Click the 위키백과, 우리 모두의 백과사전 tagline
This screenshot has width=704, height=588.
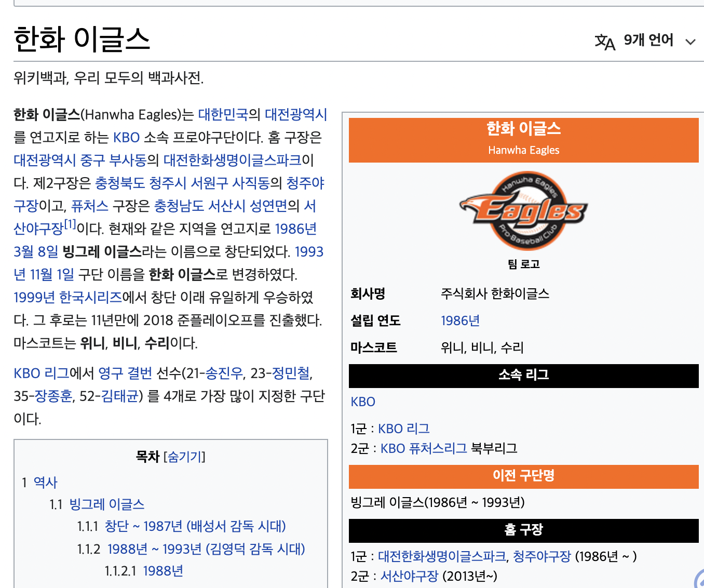pyautogui.click(x=109, y=78)
